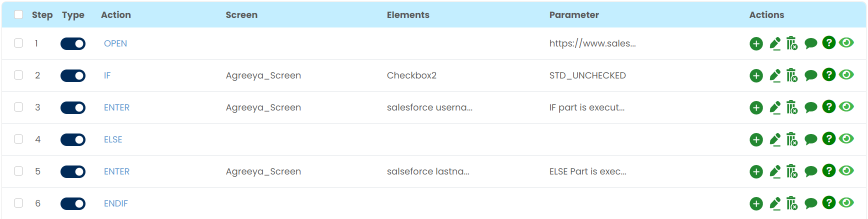Check the checkbox for step 3
868x219 pixels.
(18, 107)
